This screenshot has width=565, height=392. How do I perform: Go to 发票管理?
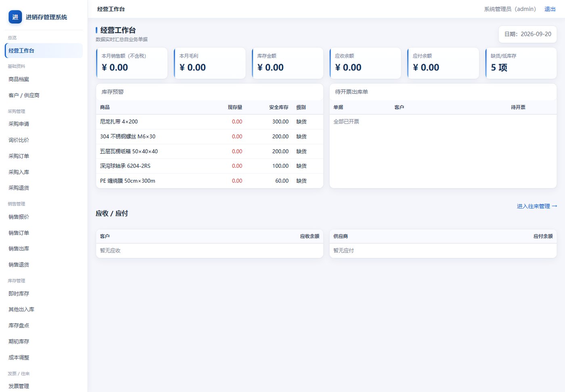44,386
